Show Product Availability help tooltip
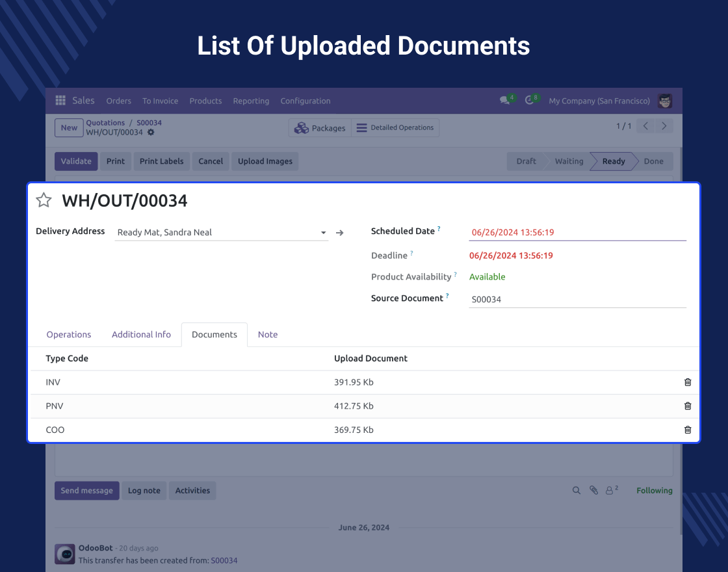 [x=456, y=274]
